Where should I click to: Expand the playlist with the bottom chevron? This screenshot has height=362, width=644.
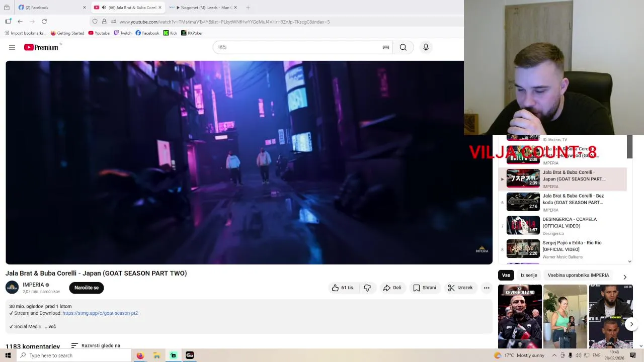629,261
